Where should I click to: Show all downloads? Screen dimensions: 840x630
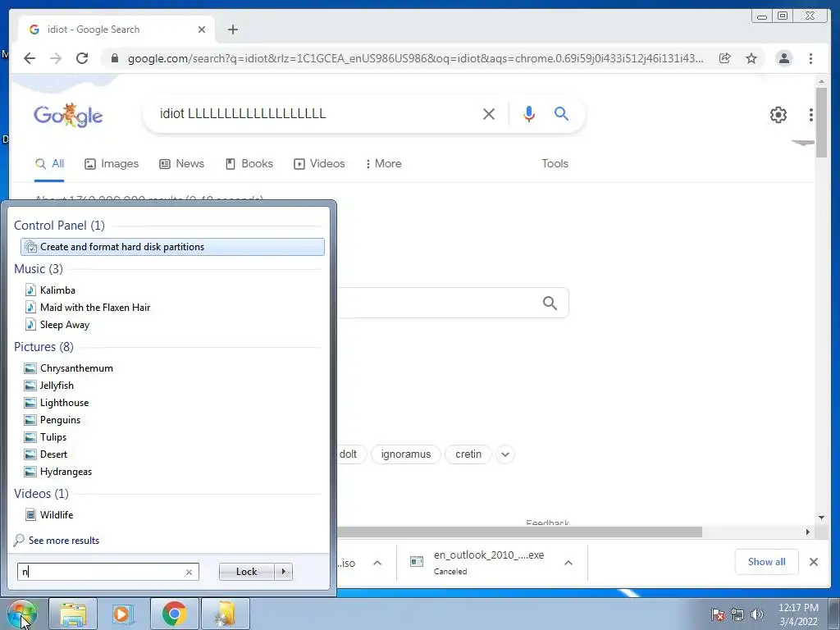pyautogui.click(x=767, y=562)
